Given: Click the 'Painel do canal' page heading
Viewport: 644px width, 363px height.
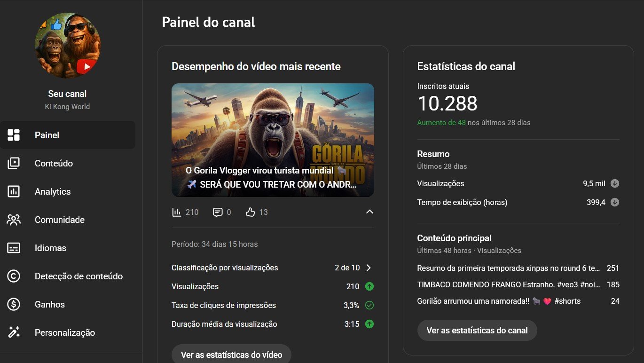Looking at the screenshot, I should tap(208, 22).
